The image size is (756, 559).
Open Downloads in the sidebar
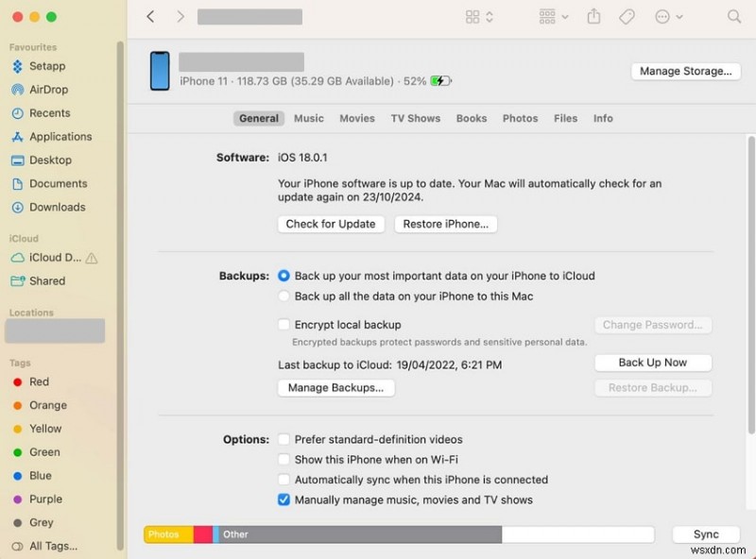pyautogui.click(x=58, y=207)
